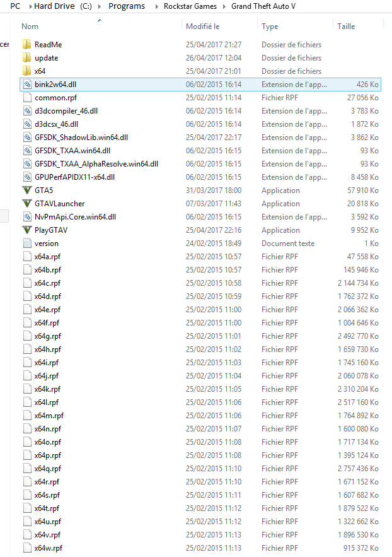Screen dimensions: 392x557
Task: Select the x64e.rpf file icon
Action: [27, 309]
